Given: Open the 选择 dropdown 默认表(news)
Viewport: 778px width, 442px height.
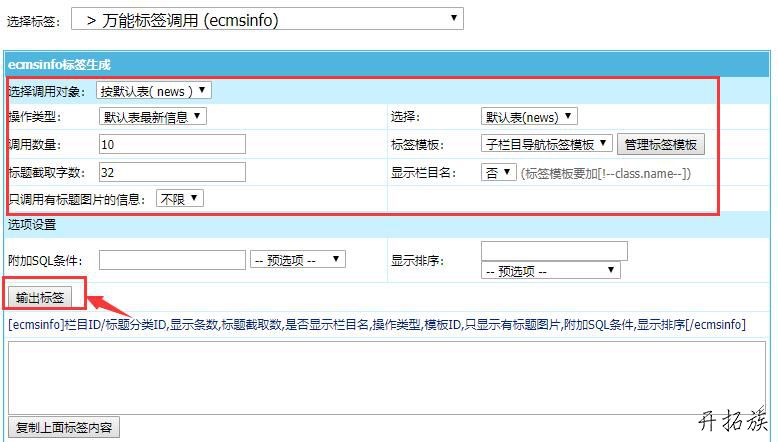Looking at the screenshot, I should pos(529,117).
